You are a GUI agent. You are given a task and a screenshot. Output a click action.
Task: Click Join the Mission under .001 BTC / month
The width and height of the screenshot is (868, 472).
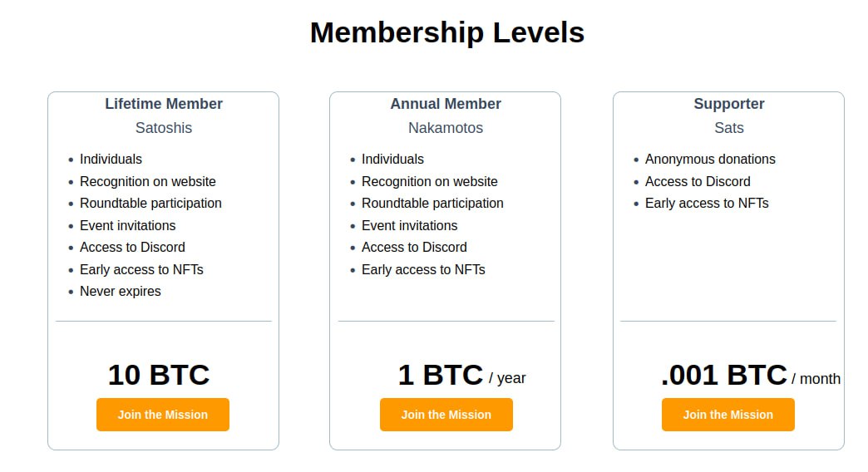728,415
